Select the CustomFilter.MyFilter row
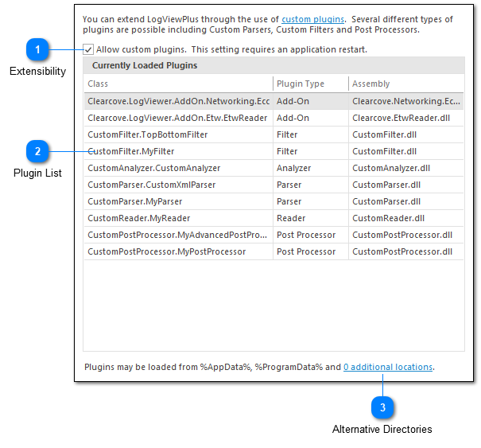The image size is (481, 448). 273,151
